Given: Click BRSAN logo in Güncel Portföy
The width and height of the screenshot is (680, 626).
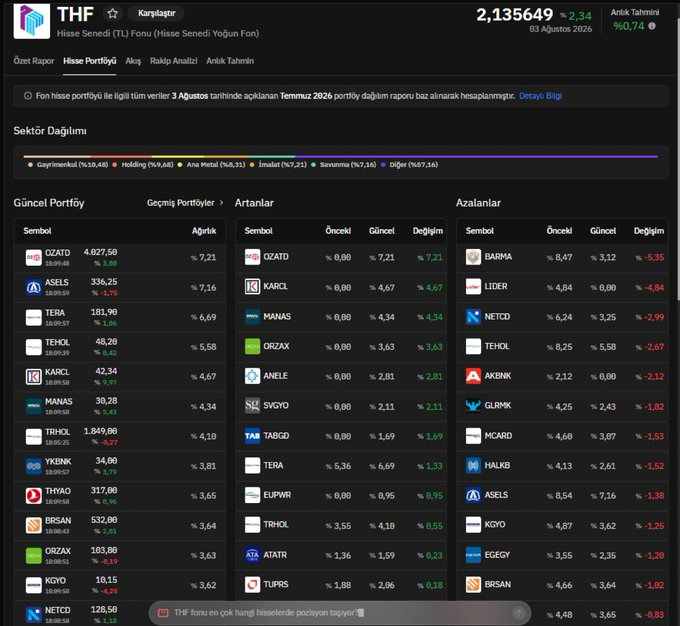Looking at the screenshot, I should coord(33,525).
